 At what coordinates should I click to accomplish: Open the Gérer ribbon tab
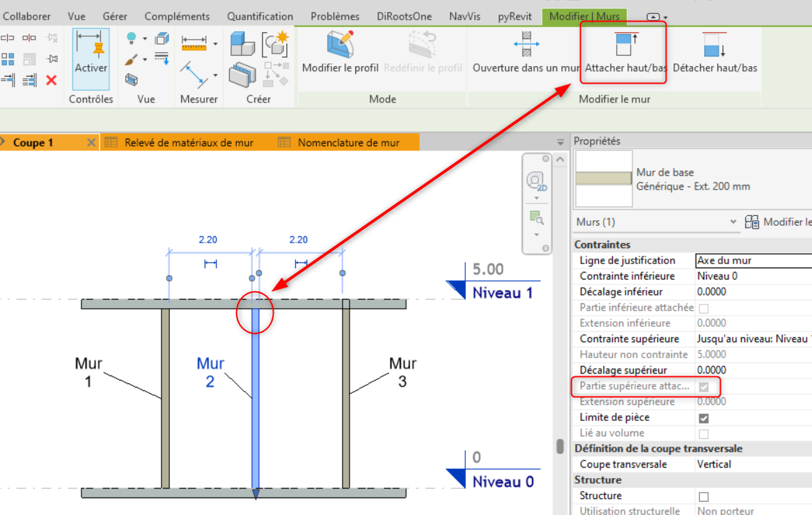click(x=115, y=17)
